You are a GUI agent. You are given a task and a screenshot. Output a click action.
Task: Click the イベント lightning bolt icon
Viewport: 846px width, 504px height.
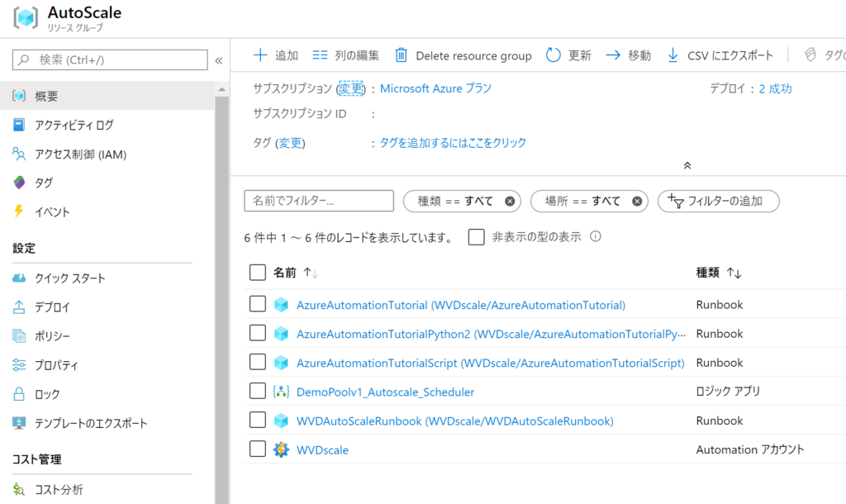(x=19, y=212)
